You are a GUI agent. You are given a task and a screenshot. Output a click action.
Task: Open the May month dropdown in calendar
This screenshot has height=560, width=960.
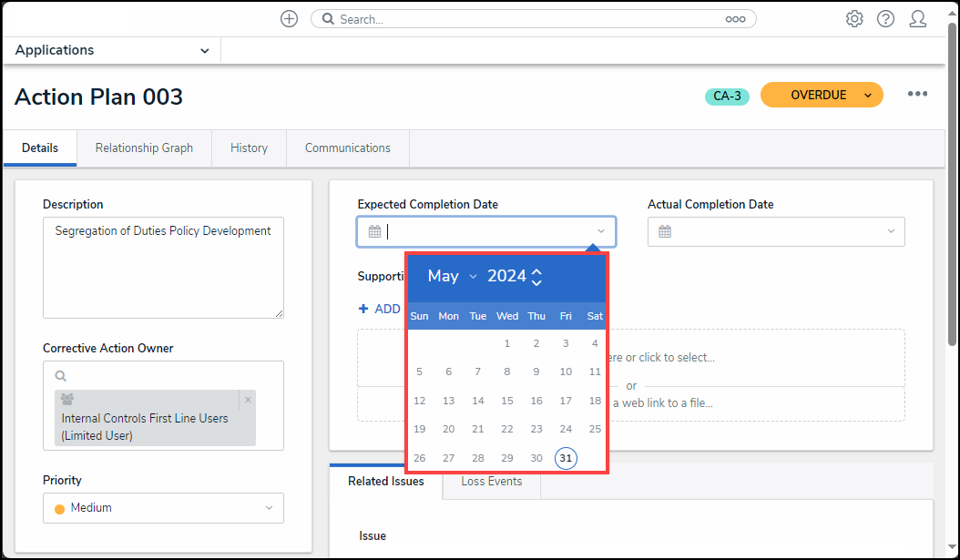[x=452, y=276]
